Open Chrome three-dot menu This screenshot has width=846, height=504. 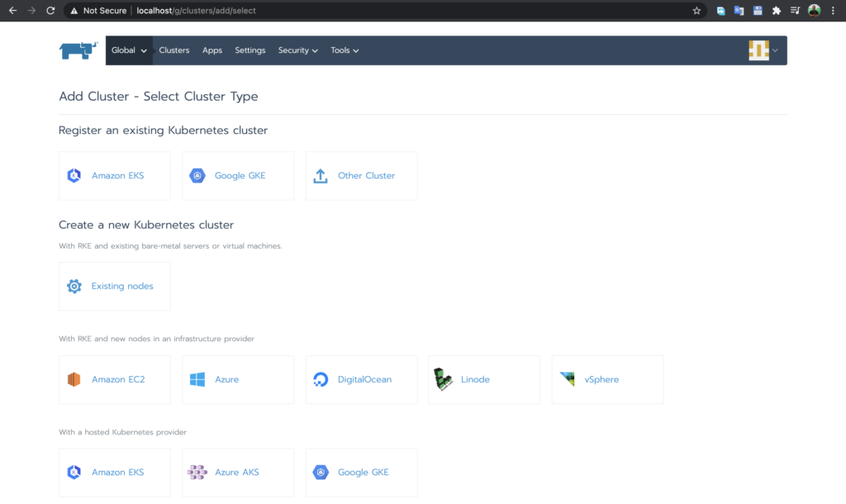[x=833, y=10]
